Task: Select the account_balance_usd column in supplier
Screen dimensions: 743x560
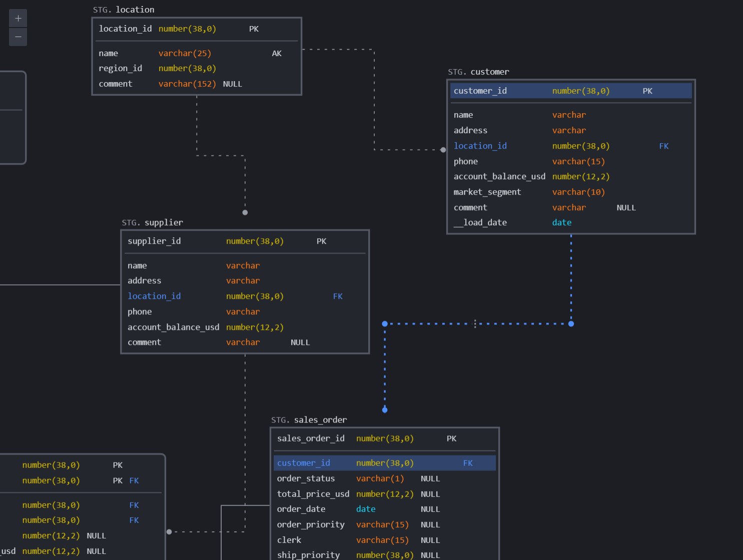Action: 173,327
